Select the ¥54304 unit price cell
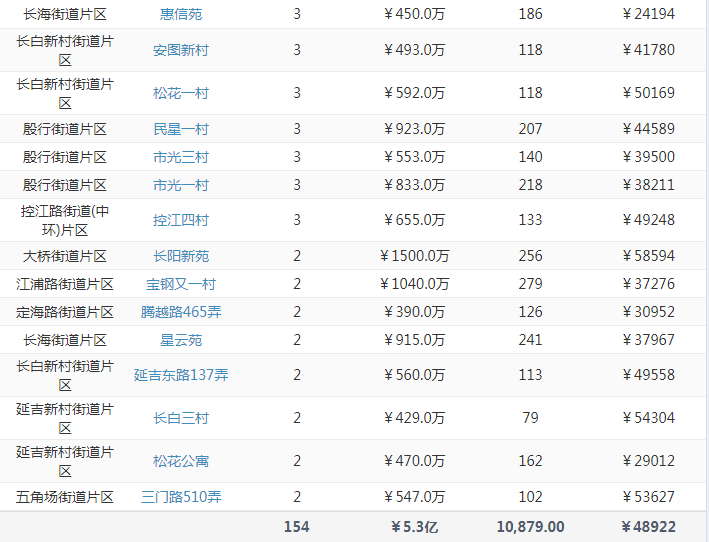The width and height of the screenshot is (709, 542). pyautogui.click(x=648, y=418)
